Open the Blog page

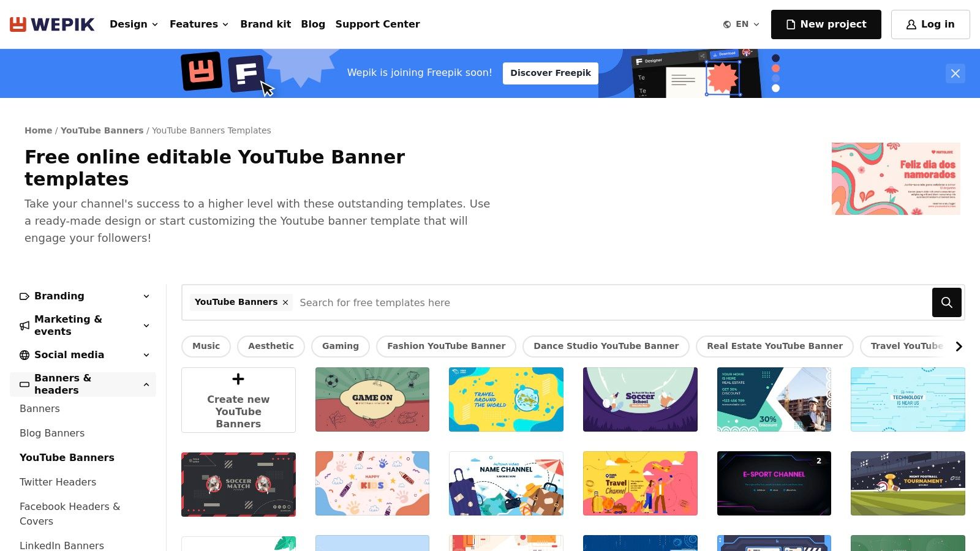(x=313, y=24)
